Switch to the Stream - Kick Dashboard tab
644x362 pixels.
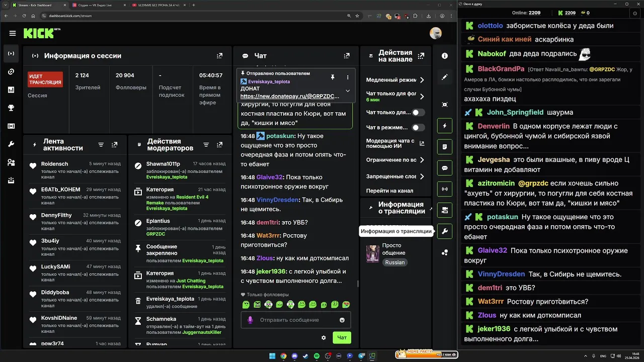(x=40, y=5)
